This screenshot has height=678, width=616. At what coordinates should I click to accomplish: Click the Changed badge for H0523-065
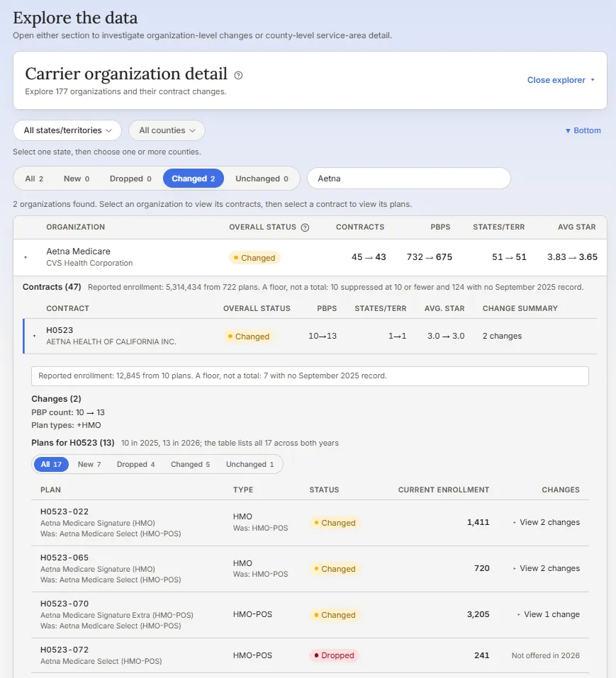335,569
